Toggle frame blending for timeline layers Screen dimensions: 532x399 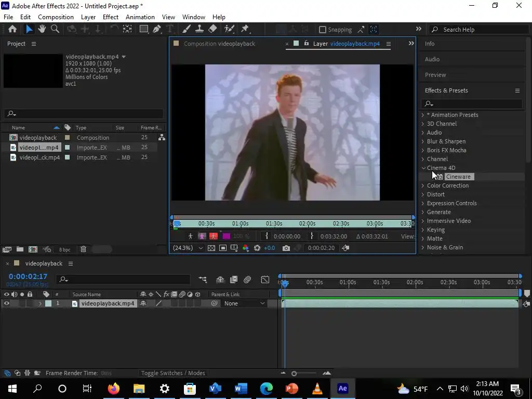(234, 280)
